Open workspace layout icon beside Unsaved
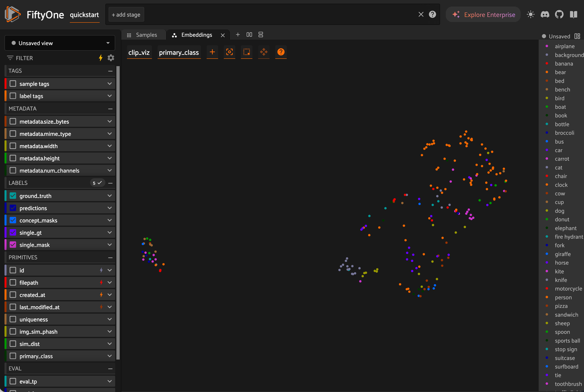Image resolution: width=584 pixels, height=392 pixels. (577, 36)
